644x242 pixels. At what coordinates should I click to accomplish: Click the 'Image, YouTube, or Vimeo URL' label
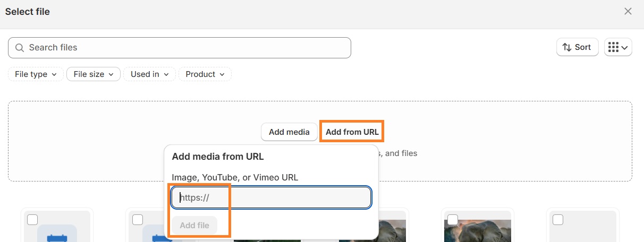[x=235, y=177]
